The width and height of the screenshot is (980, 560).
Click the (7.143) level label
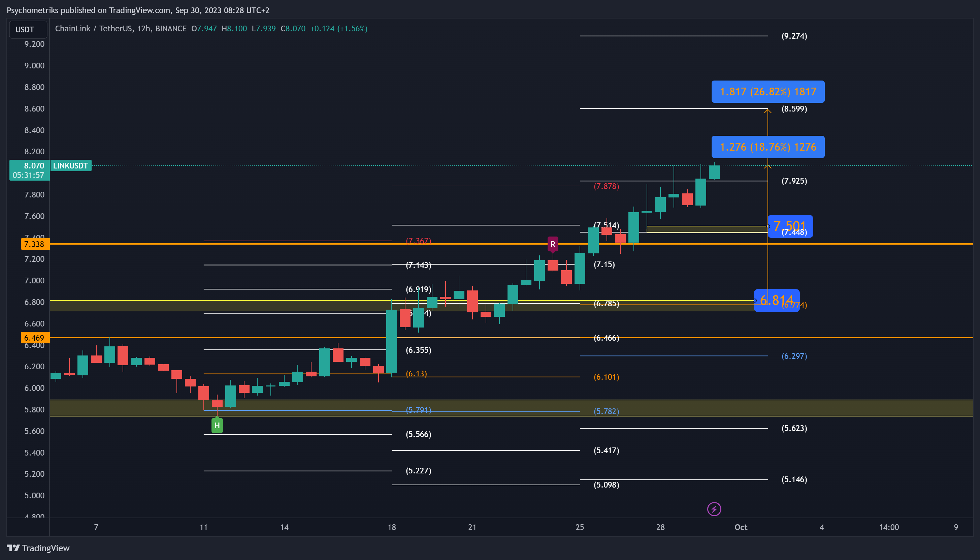418,266
